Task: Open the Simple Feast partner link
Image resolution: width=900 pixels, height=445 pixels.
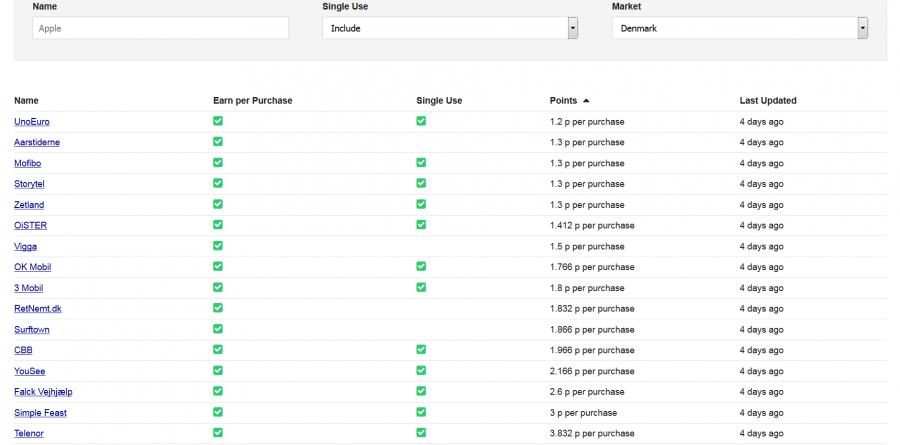Action: [40, 412]
